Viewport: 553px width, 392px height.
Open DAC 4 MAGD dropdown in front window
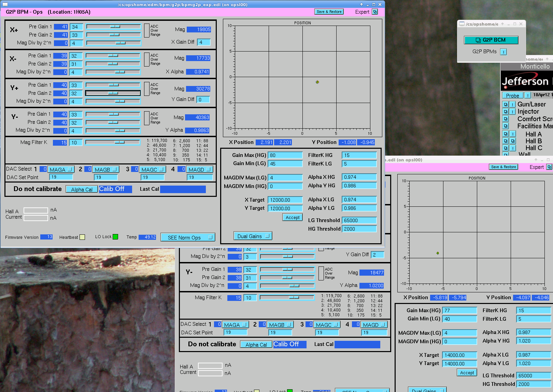pos(200,169)
